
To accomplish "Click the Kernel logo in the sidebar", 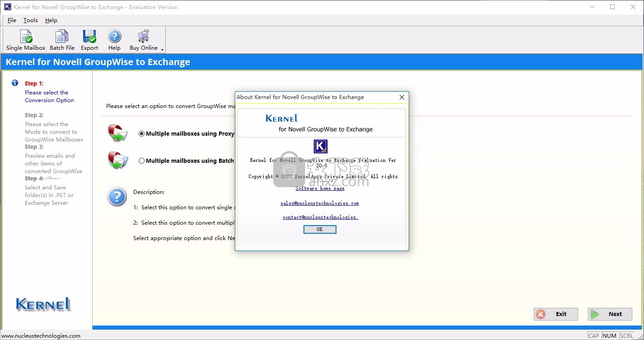I will click(x=44, y=304).
